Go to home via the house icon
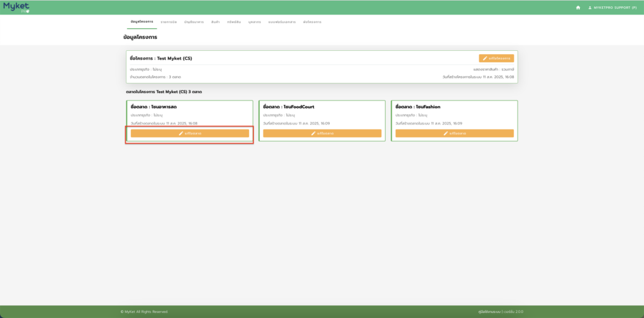 tap(578, 8)
